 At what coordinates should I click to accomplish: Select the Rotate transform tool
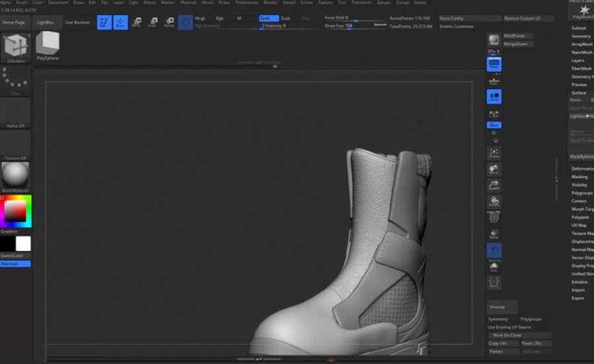click(169, 22)
